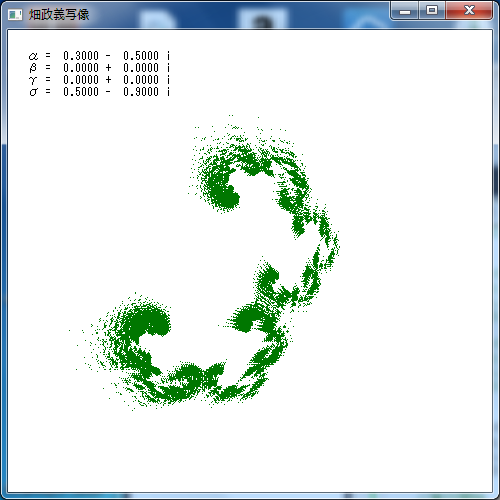
Task: Select the σ real part 0.5000
Action: [81, 92]
